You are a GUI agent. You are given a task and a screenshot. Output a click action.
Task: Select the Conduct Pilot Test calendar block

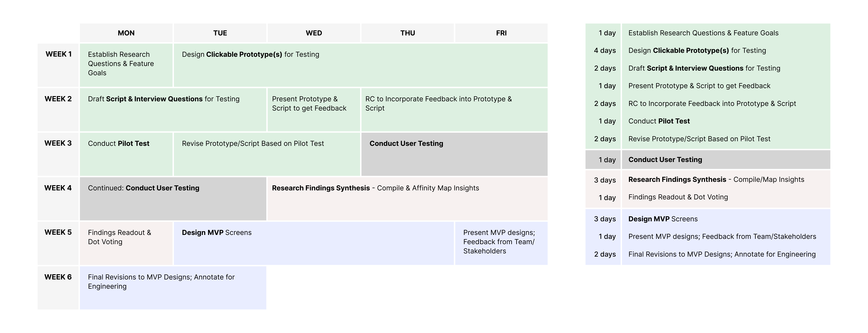pos(126,154)
